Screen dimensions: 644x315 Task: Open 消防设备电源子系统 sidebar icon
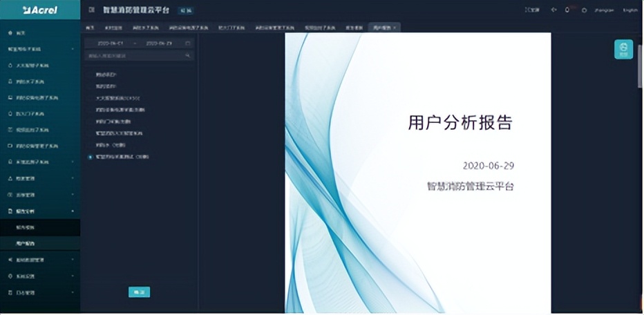pos(10,97)
